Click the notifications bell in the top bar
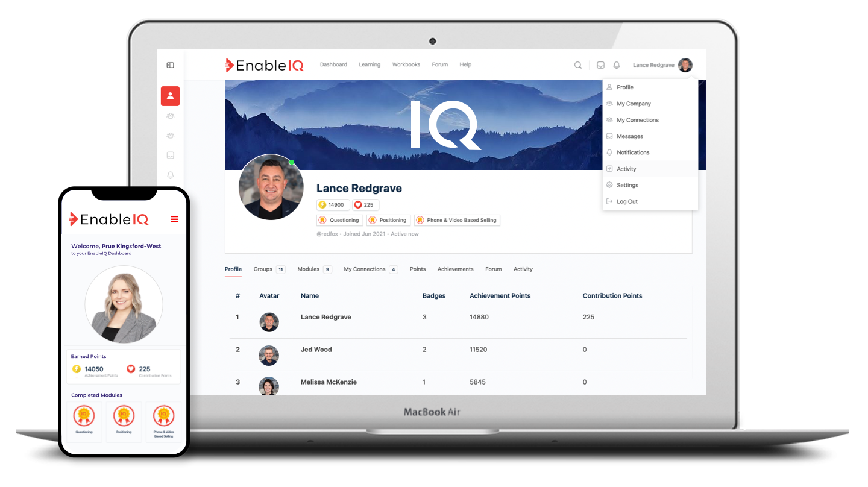Viewport: 868px width, 487px height. pos(616,64)
